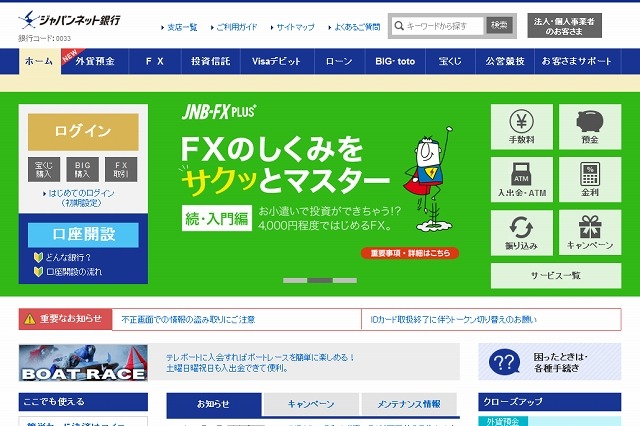Click the サービス一覧 button
Viewport: 640px width, 426px height.
[556, 275]
